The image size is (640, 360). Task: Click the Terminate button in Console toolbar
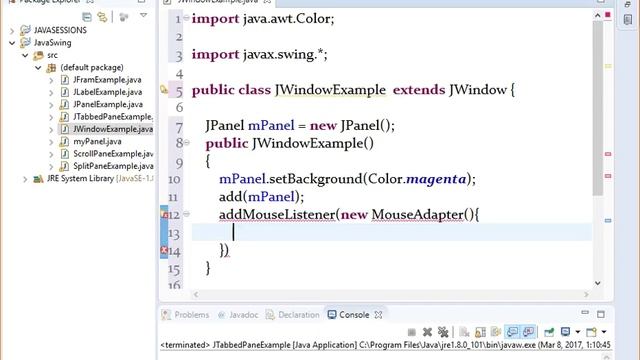[411, 332]
